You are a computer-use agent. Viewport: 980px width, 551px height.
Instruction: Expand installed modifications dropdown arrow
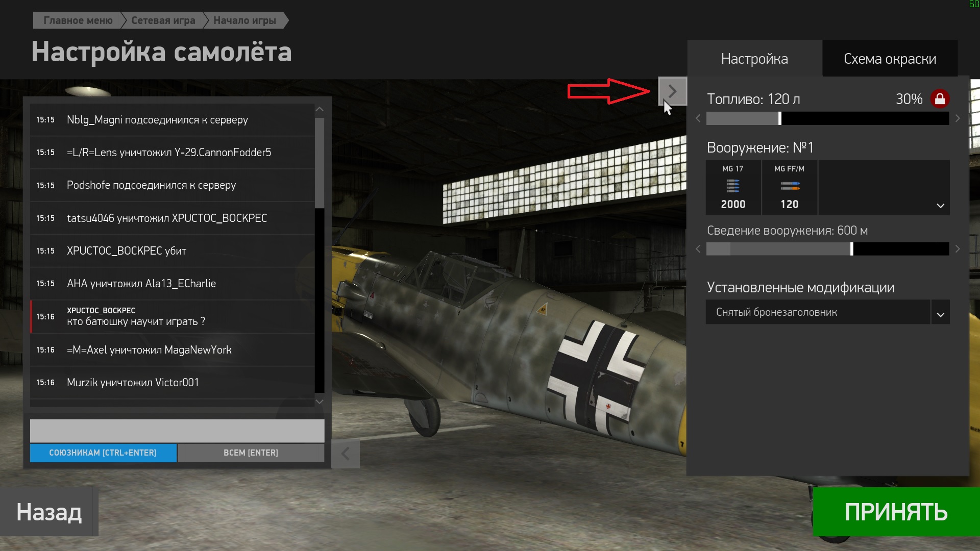(x=940, y=312)
